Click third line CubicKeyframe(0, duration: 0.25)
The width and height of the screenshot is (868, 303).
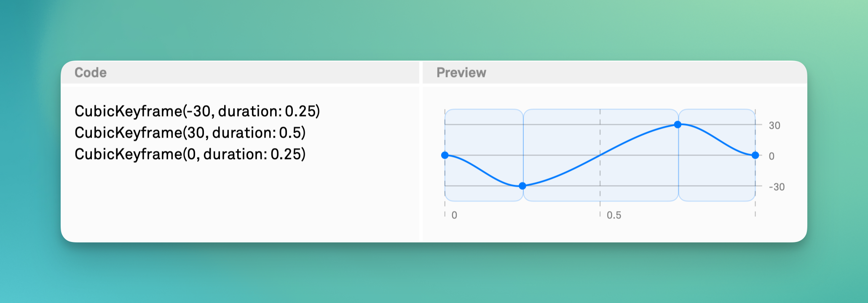click(x=190, y=154)
